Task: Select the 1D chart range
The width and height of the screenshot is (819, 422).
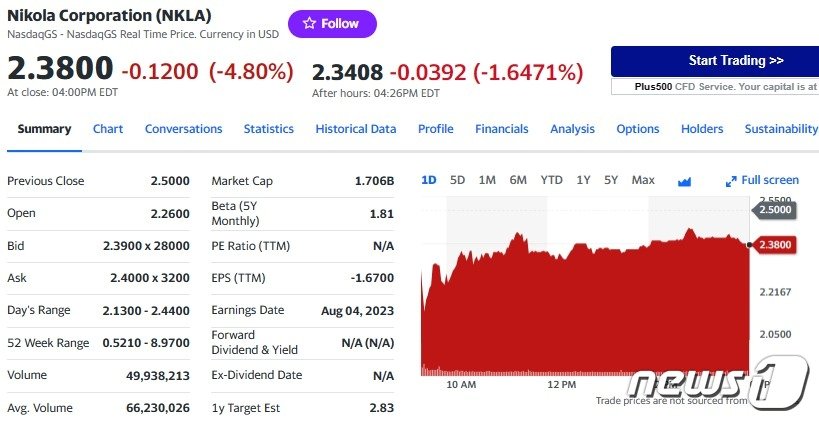Action: pos(429,180)
